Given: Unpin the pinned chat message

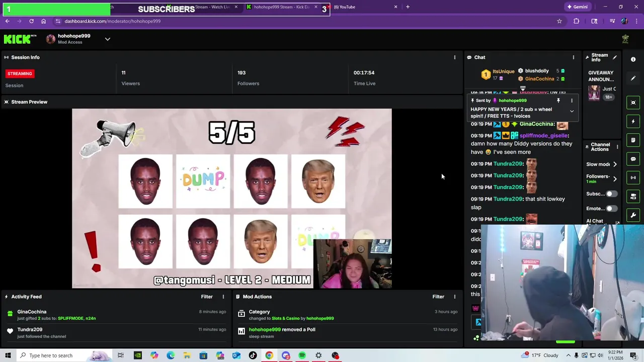Looking at the screenshot, I should tap(558, 101).
